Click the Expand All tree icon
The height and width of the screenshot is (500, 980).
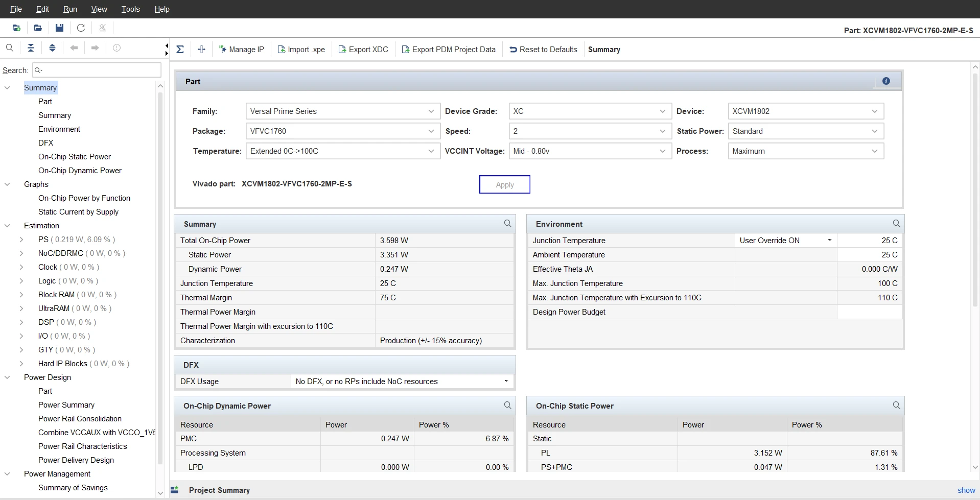click(52, 48)
